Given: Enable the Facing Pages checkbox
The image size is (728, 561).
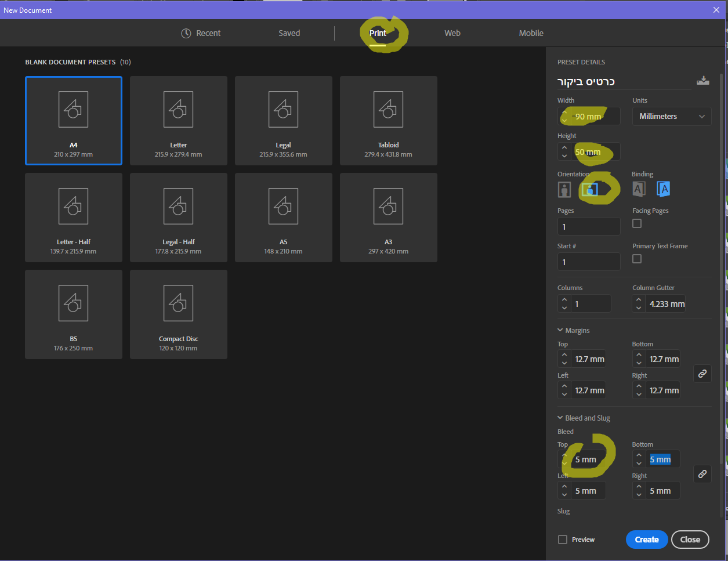Looking at the screenshot, I should (637, 223).
